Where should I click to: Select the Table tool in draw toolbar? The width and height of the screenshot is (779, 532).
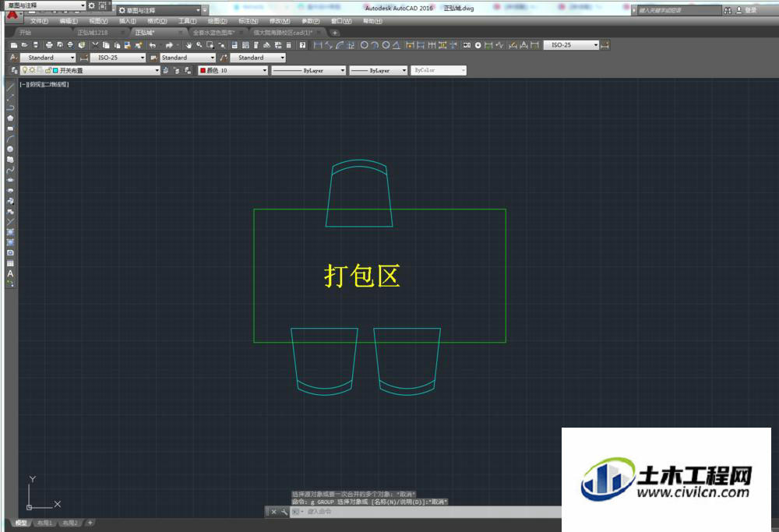(10, 263)
